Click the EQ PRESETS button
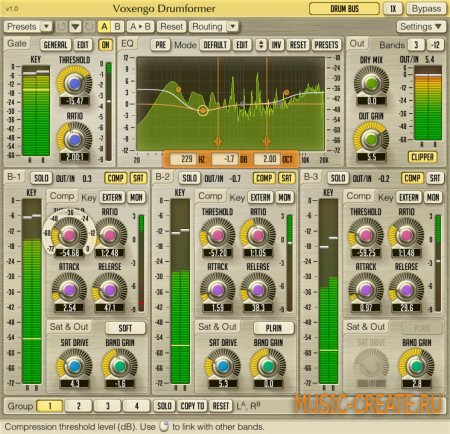 326,45
